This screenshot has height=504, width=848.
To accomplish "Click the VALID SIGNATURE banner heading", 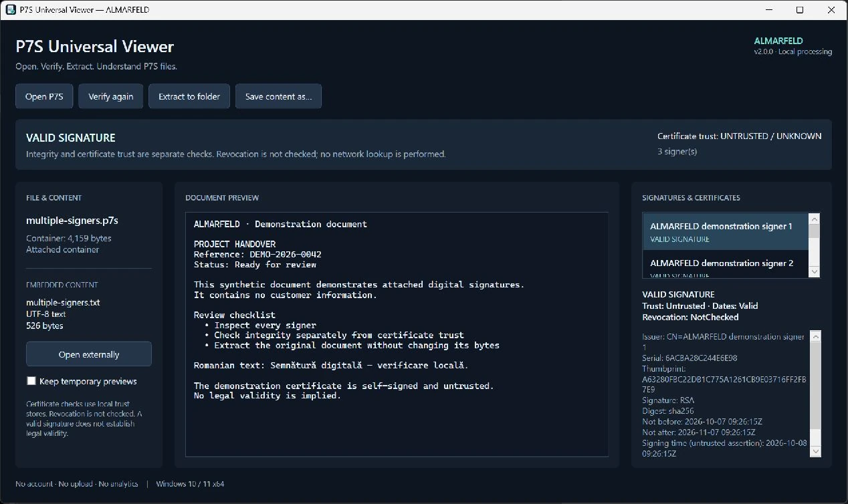I will point(70,138).
